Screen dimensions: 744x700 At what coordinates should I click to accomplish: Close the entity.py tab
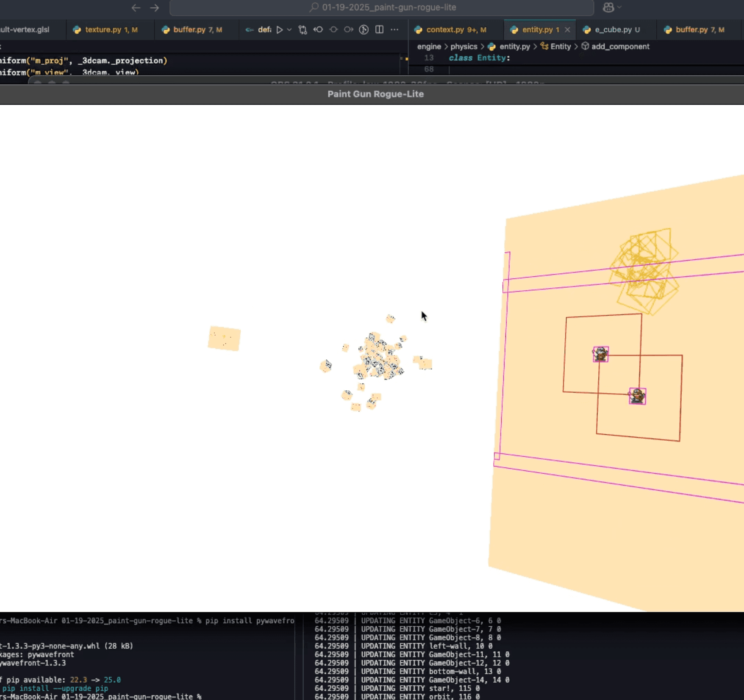pos(567,30)
